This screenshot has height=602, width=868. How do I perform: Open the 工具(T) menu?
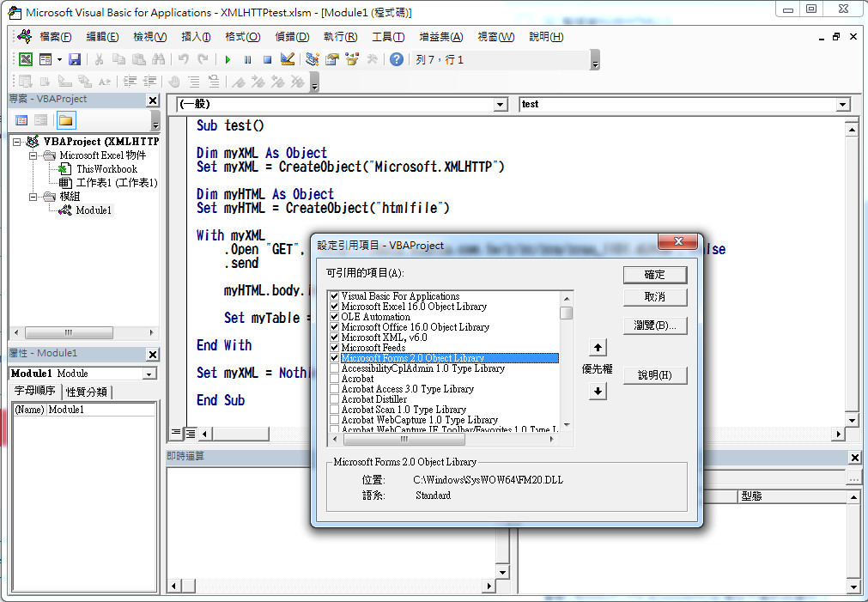point(388,37)
